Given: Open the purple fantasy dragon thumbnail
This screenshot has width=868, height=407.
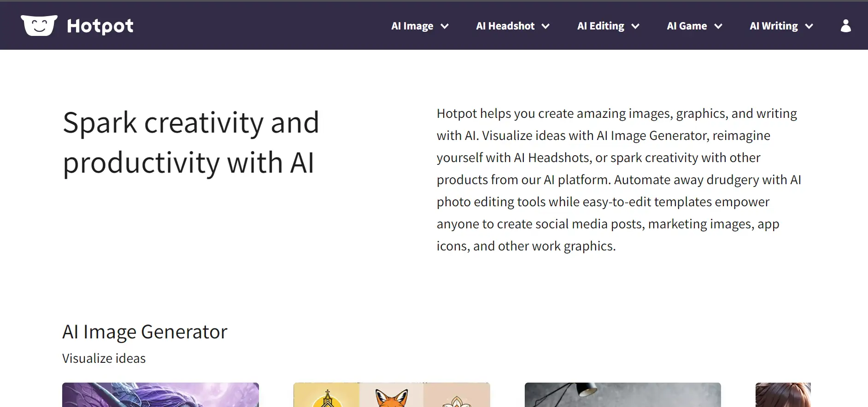Looking at the screenshot, I should [160, 395].
